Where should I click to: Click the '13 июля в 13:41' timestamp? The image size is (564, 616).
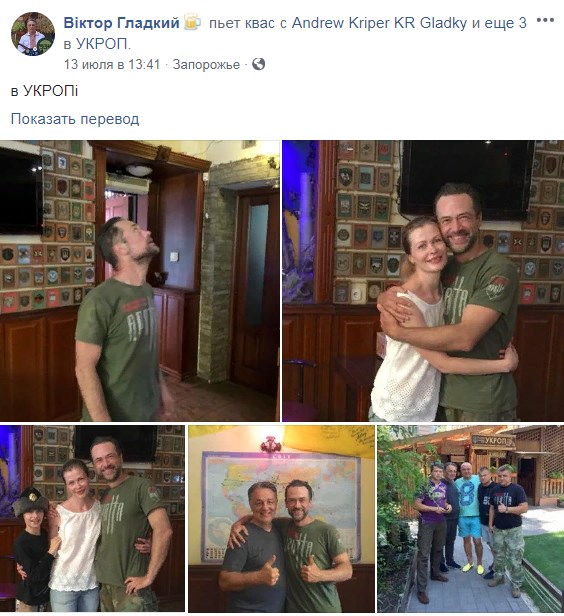(112, 64)
